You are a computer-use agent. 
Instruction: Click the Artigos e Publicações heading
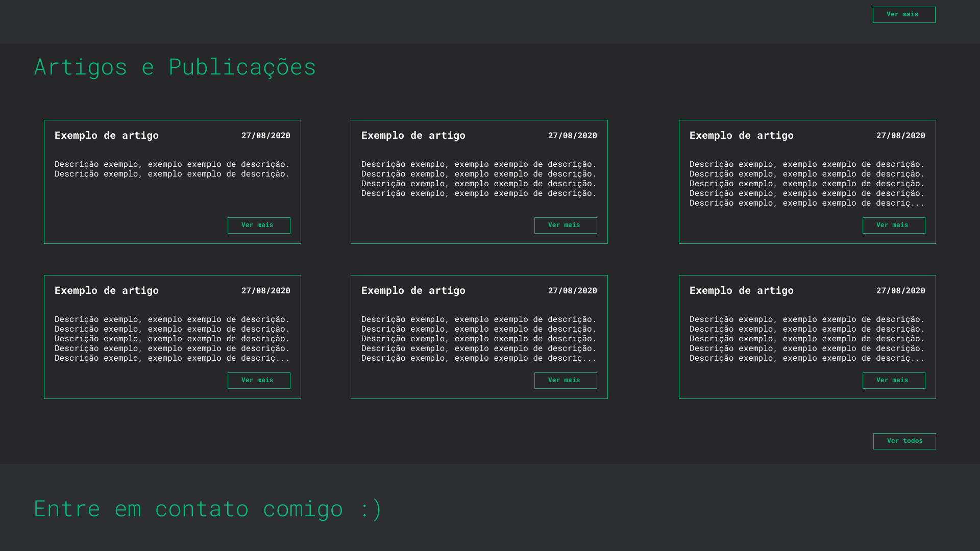click(x=175, y=67)
